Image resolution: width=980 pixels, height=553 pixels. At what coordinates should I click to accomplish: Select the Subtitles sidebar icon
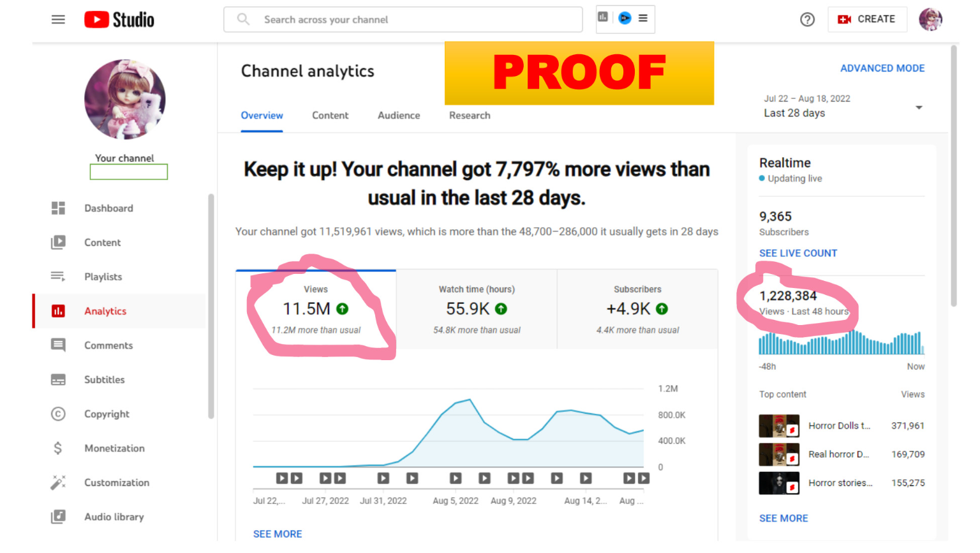(x=58, y=380)
